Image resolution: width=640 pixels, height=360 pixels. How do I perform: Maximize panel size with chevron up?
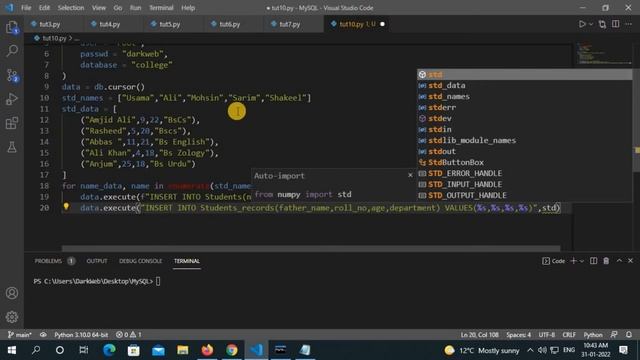619,260
